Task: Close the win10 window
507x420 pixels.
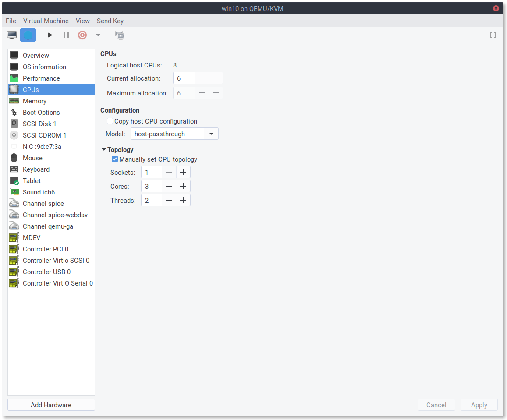Action: coord(496,8)
